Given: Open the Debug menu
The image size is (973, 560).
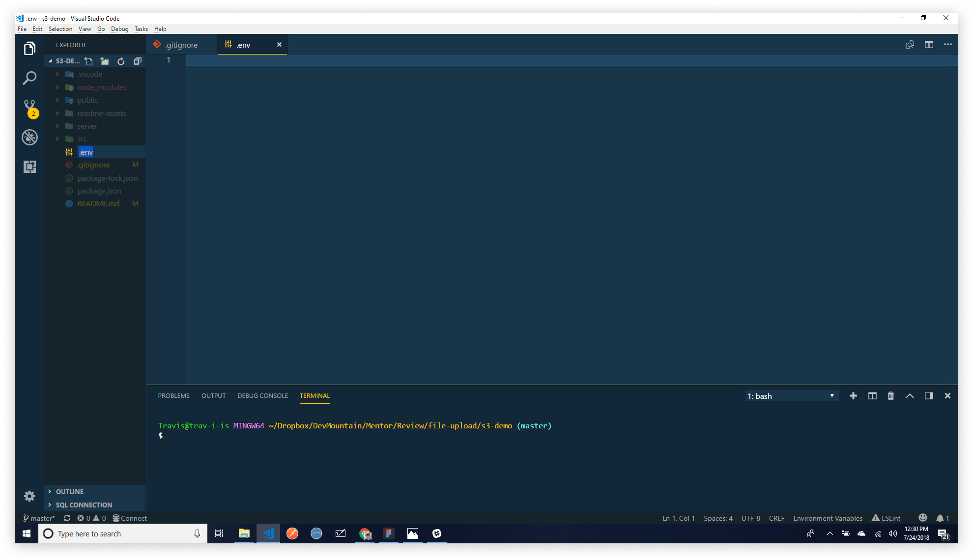Looking at the screenshot, I should 119,29.
